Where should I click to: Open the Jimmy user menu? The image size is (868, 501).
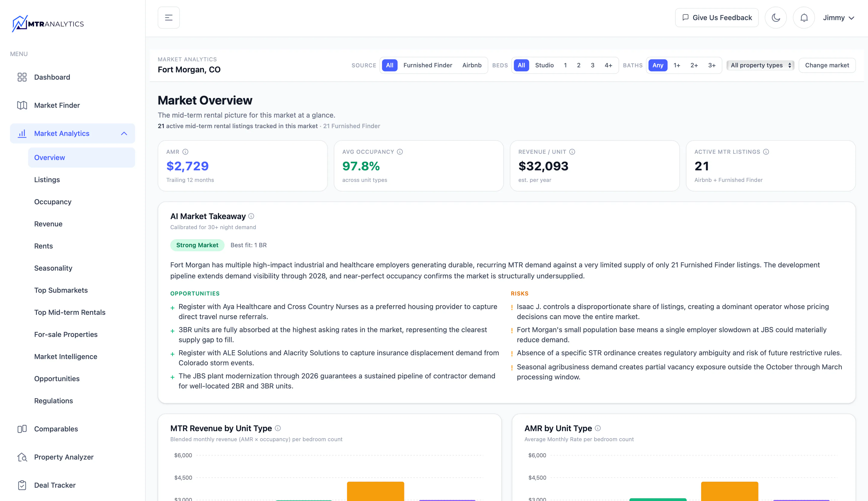[838, 18]
